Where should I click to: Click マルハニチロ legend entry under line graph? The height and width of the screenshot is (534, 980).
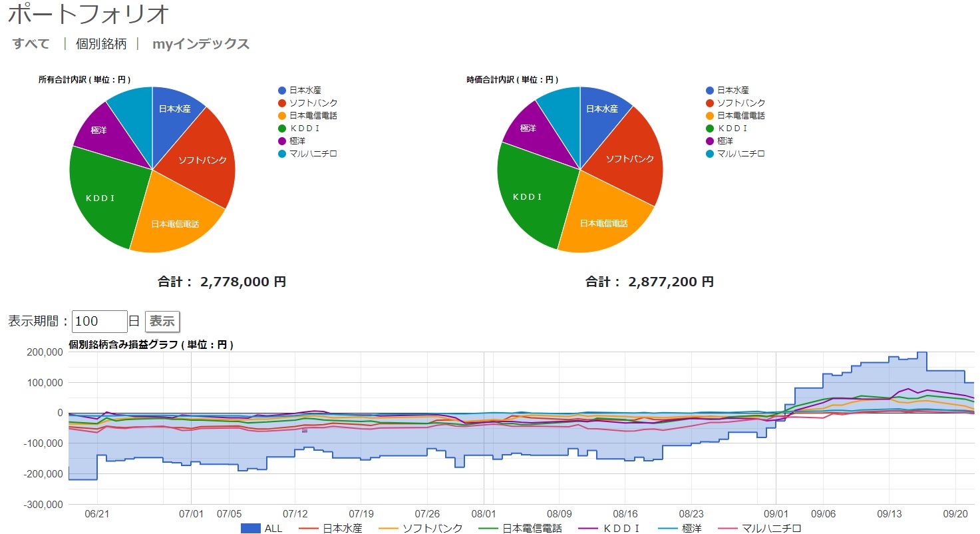pyautogui.click(x=760, y=529)
